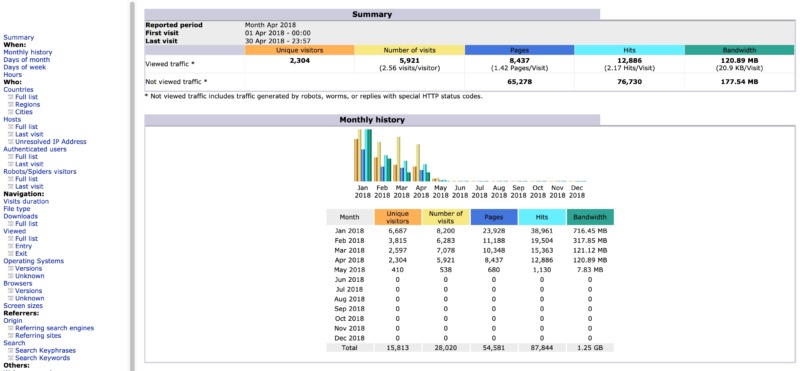
Task: Open the Summary link in the sidebar
Action: (19, 37)
